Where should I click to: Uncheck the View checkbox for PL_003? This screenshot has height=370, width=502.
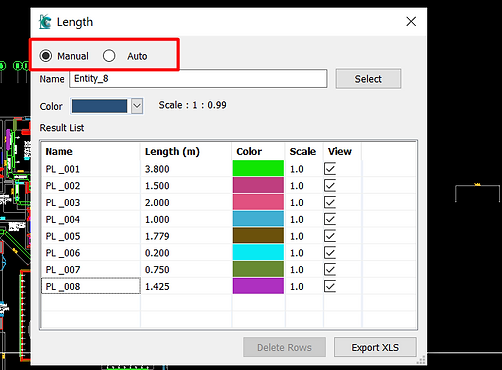tap(330, 202)
